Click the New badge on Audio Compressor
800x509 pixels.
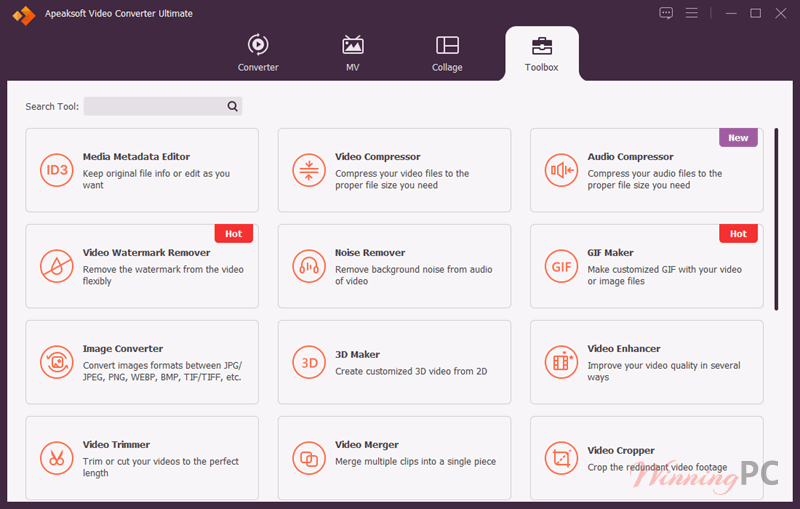[738, 138]
